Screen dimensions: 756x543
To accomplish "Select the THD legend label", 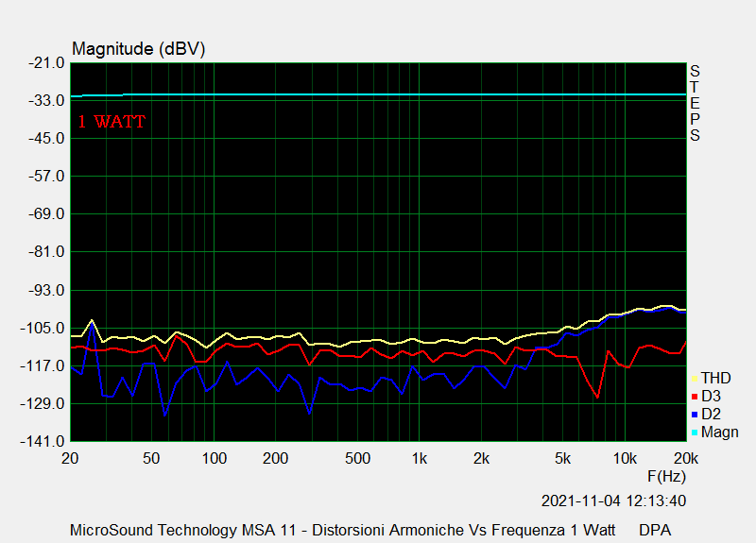I will pos(716,379).
